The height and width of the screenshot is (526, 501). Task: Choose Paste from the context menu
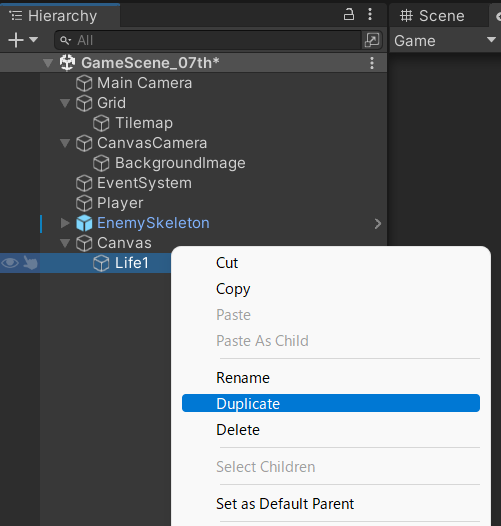(233, 315)
